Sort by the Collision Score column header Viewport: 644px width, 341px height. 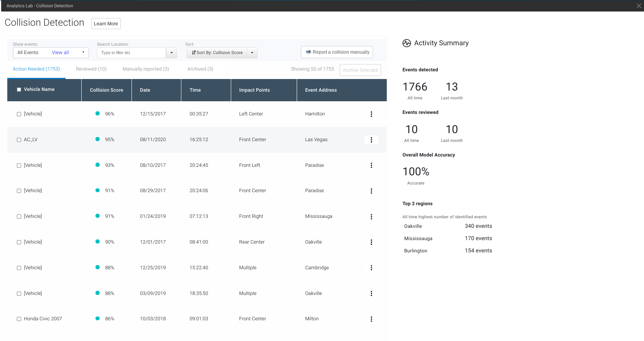point(106,90)
